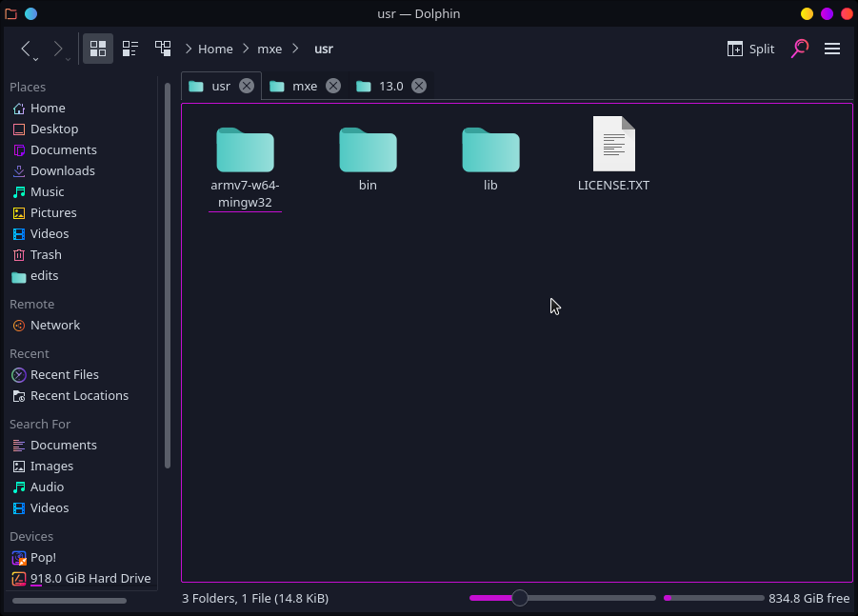Navigate to Home in breadcrumb
The height and width of the screenshot is (616, 858).
215,49
